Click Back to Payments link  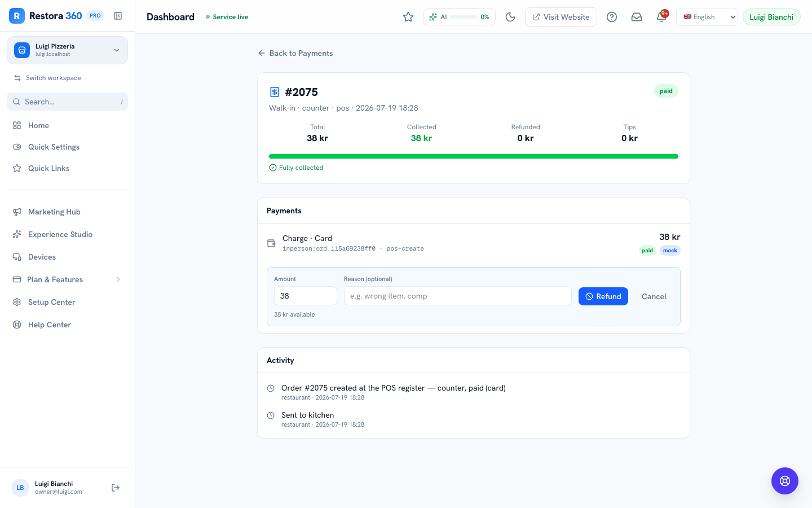click(x=295, y=53)
